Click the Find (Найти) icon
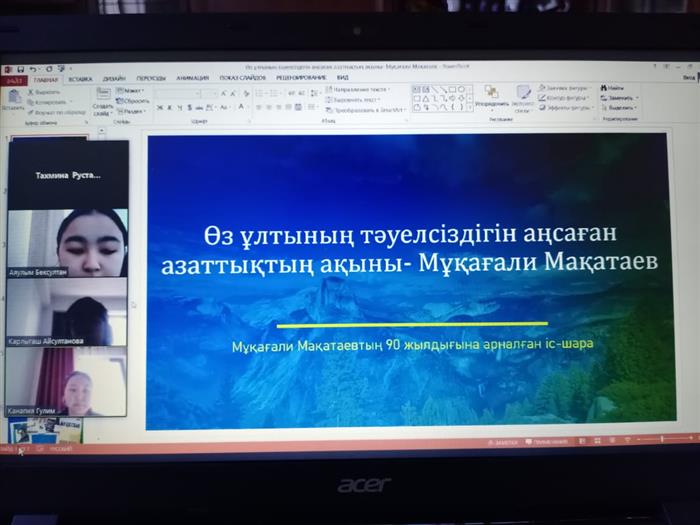700x525 pixels. (614, 88)
